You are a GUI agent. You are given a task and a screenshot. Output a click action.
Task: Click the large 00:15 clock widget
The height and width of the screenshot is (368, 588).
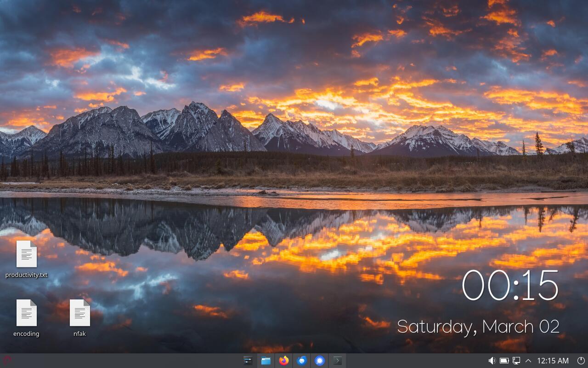(x=510, y=286)
